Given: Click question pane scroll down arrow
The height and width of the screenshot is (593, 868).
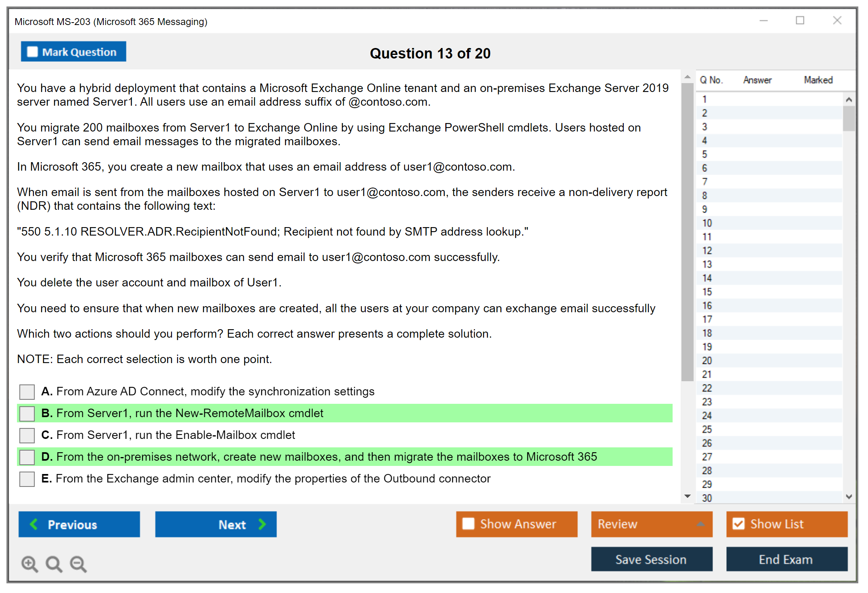Looking at the screenshot, I should (x=688, y=496).
